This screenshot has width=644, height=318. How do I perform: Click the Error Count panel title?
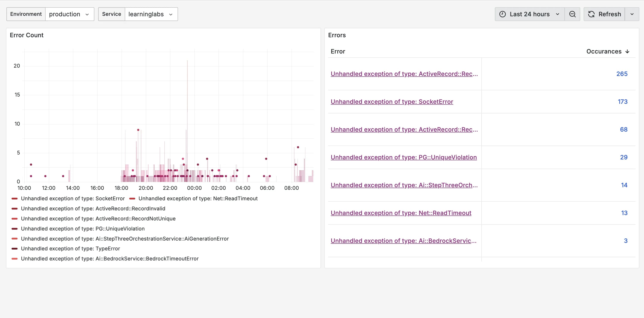coord(27,35)
